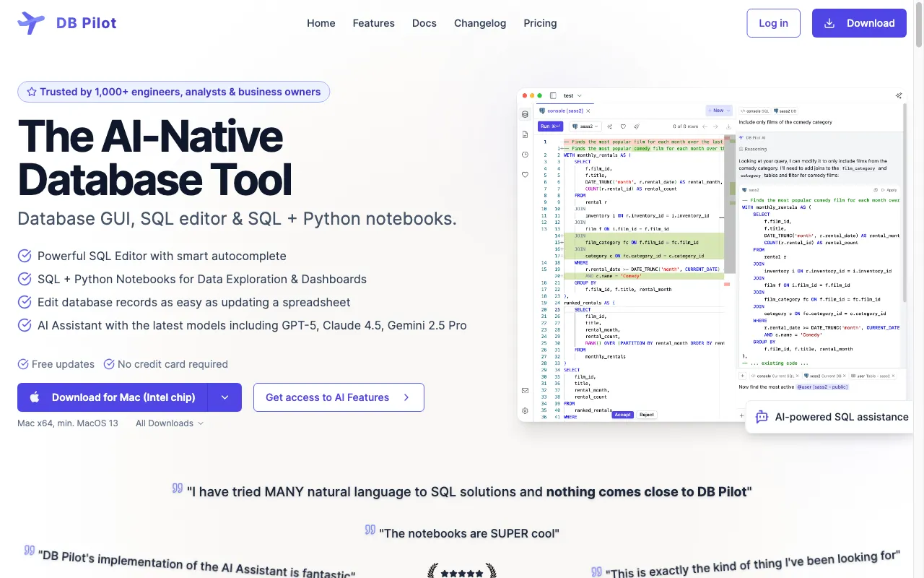Click the heart icon in editor toolbar
This screenshot has width=924, height=578.
tap(623, 126)
